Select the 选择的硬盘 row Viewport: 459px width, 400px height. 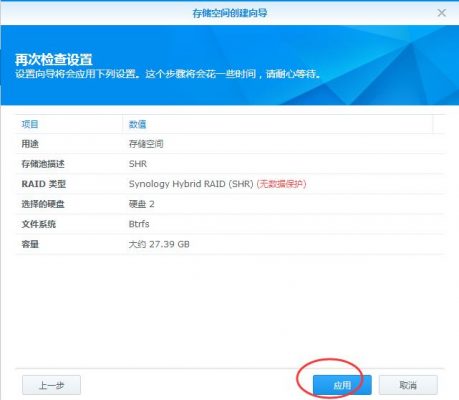click(230, 204)
